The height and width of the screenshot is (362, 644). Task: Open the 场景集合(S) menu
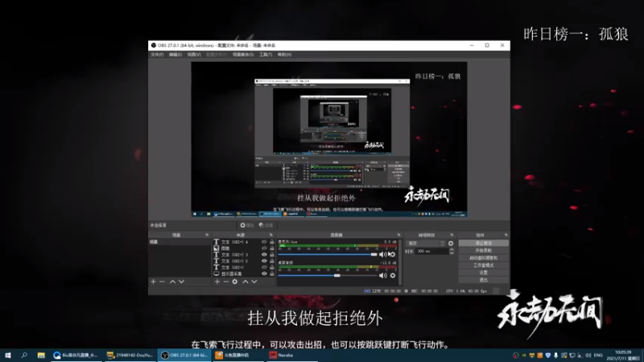tap(243, 55)
